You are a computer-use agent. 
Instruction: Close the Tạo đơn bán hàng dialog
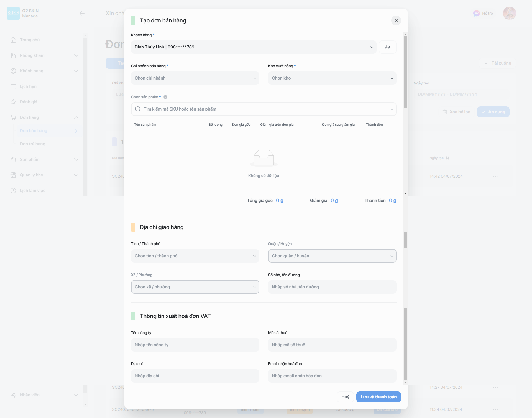coord(396,20)
